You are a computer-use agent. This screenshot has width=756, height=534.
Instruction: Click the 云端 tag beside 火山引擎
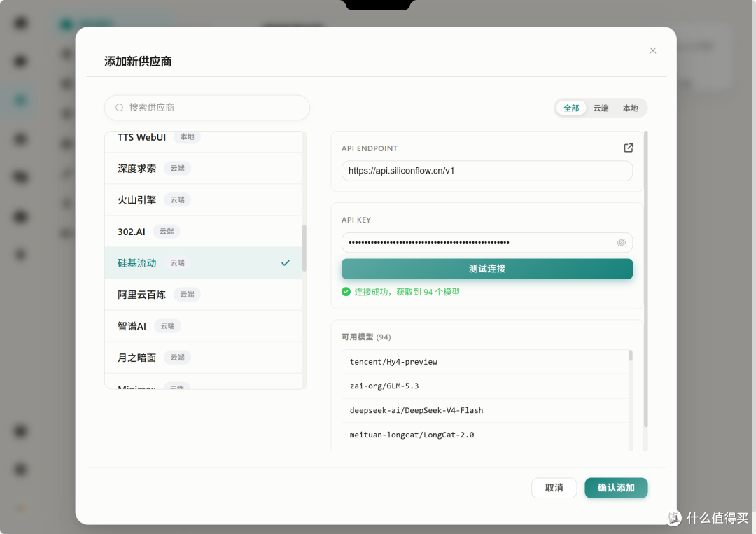tap(177, 199)
